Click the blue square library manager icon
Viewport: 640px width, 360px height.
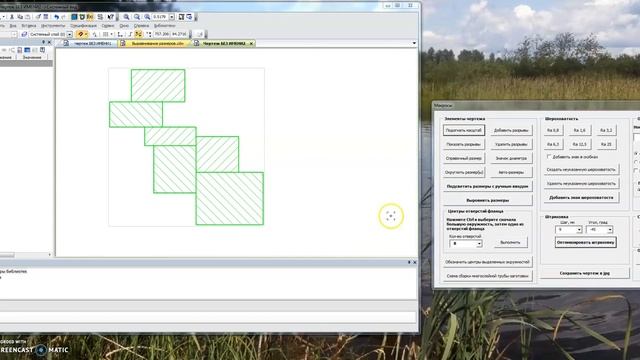coord(74,17)
